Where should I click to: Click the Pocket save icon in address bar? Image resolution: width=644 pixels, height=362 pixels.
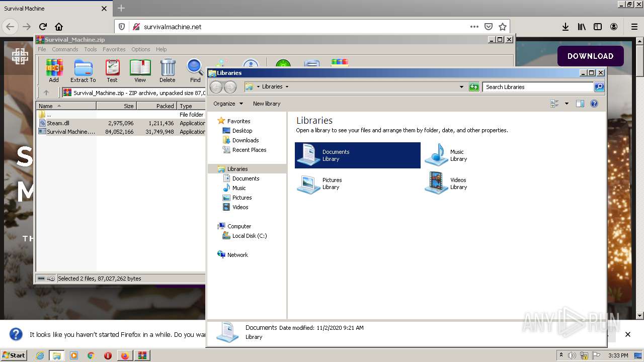(488, 27)
